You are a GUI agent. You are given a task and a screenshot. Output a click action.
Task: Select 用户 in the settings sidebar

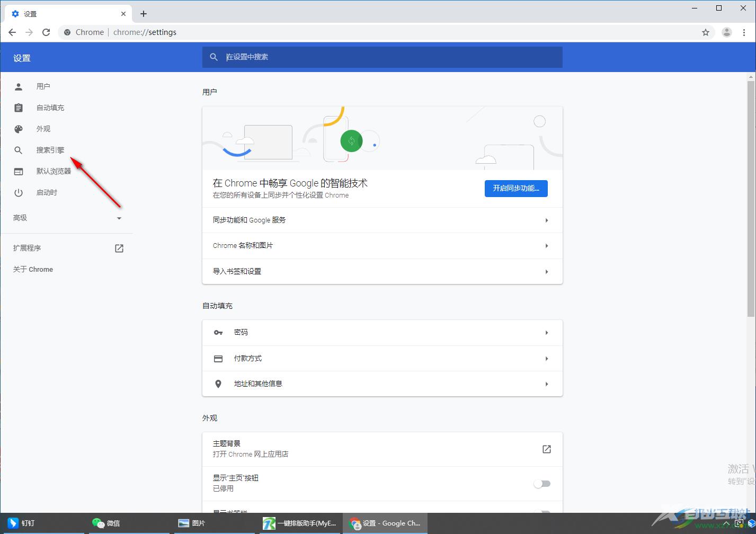point(43,86)
